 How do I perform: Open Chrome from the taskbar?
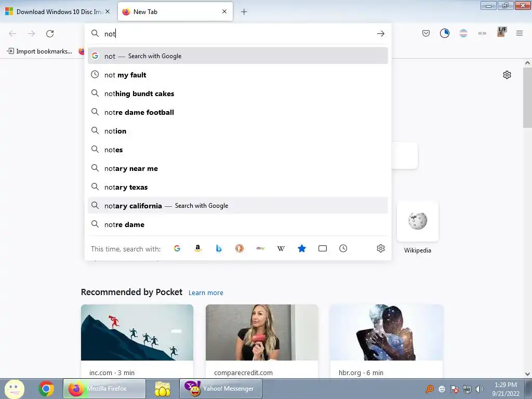point(46,389)
